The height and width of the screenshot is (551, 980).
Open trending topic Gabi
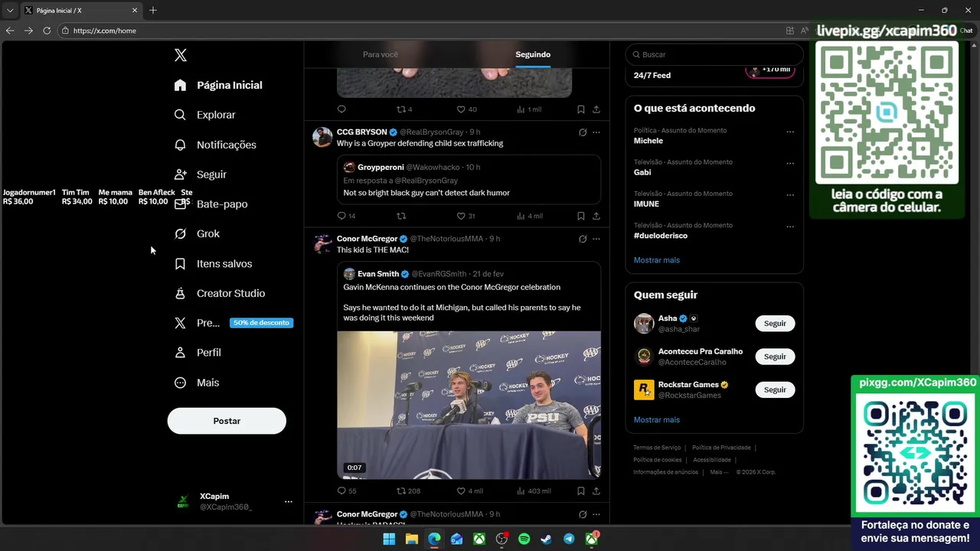(x=642, y=172)
